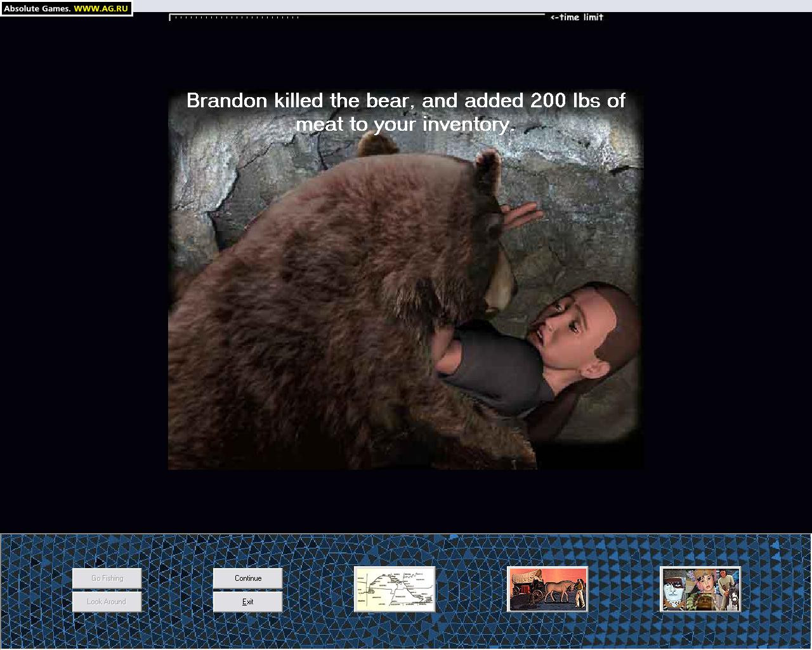This screenshot has height=650, width=812.
Task: Click the Continue button
Action: coord(247,578)
